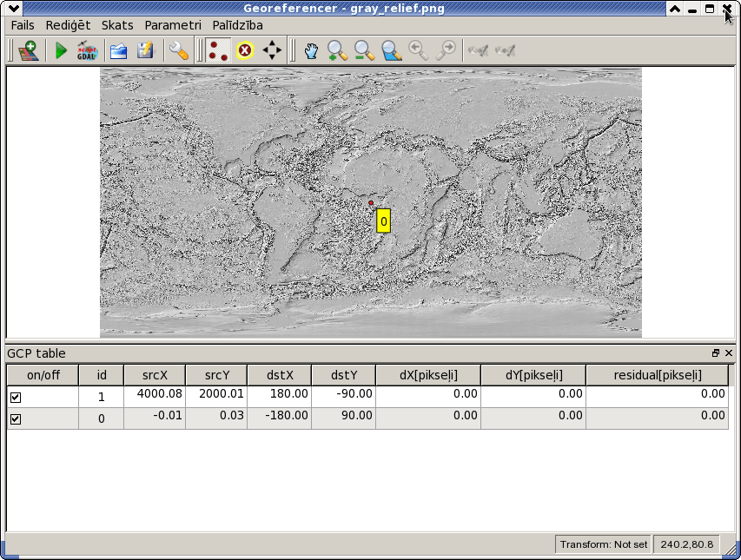Select srcY cell 2000.01
Image resolution: width=741 pixels, height=560 pixels.
click(216, 397)
